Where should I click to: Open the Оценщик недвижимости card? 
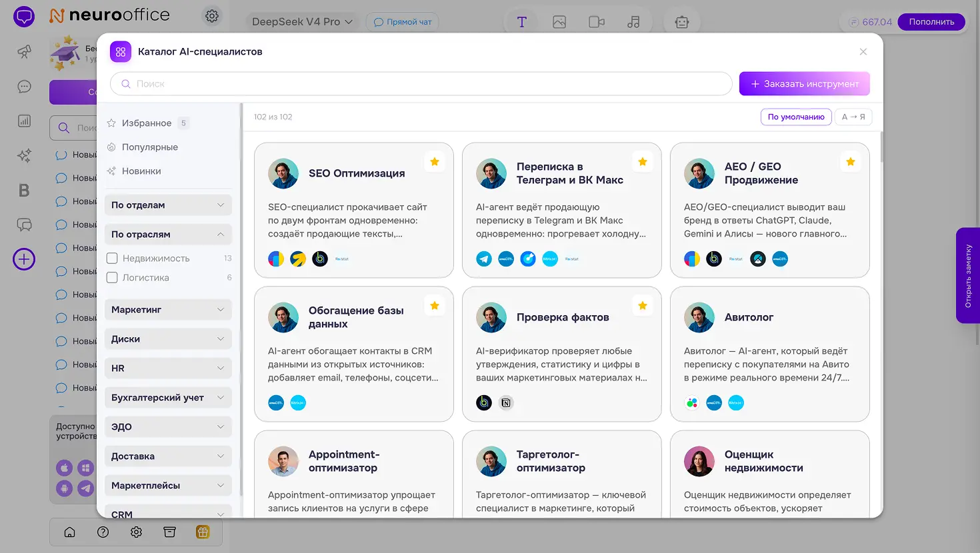point(770,474)
